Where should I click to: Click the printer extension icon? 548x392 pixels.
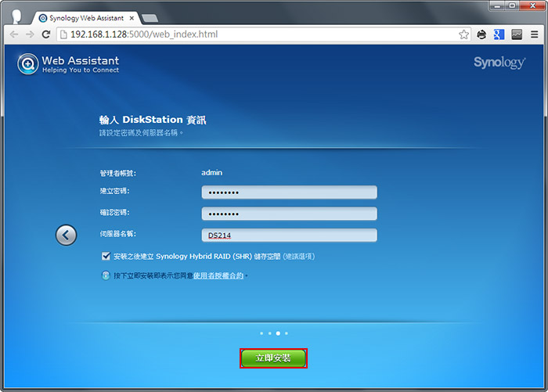coord(481,34)
